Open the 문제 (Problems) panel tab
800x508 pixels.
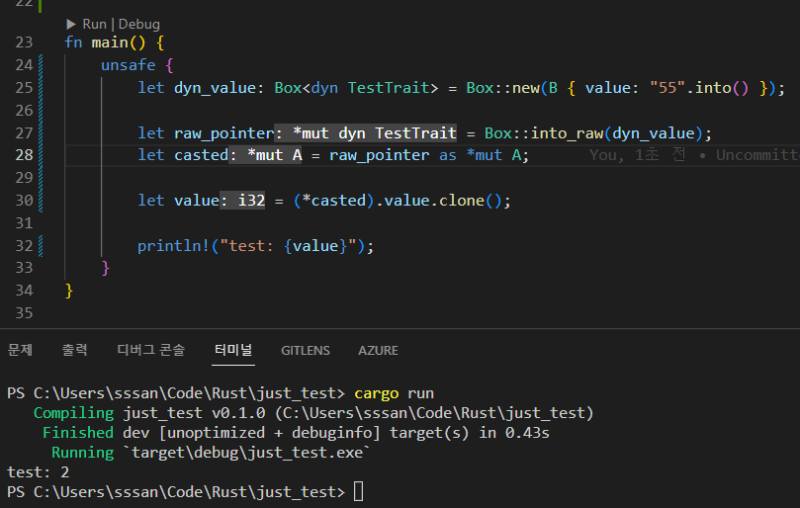coord(20,350)
